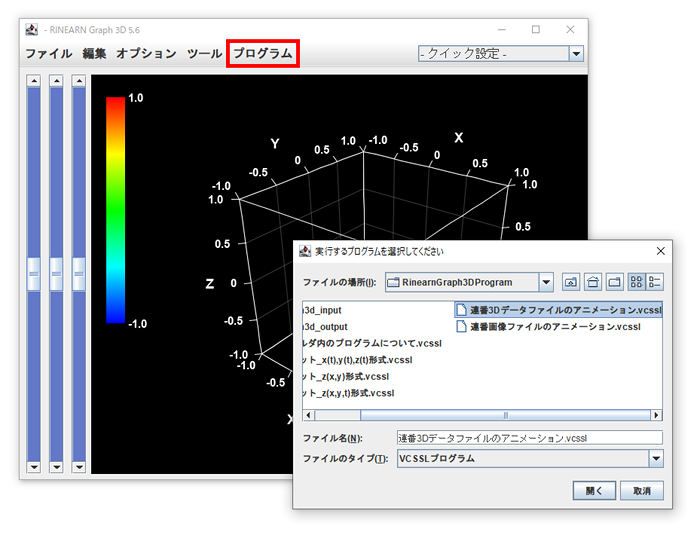Click RINEARN Graph 3D title bar app icon
Viewport: 700px width, 538px height.
coord(32,29)
